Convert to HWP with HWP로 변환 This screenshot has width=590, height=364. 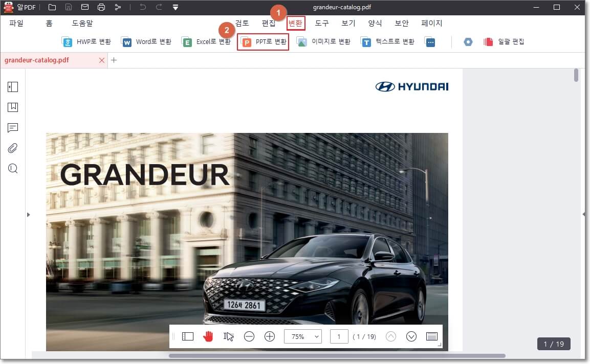(x=86, y=42)
